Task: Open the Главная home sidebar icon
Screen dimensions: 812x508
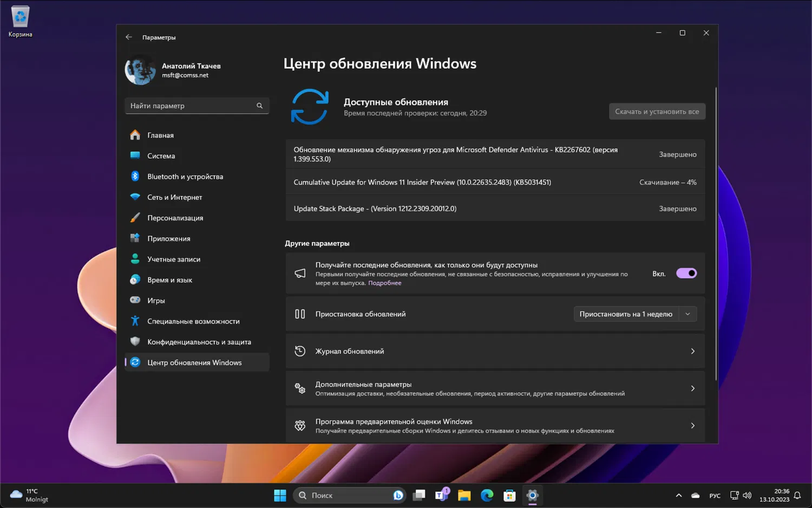Action: pyautogui.click(x=135, y=135)
